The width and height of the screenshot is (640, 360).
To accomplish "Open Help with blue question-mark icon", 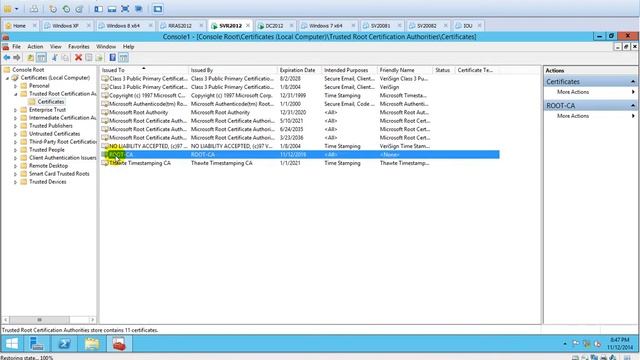I will tap(113, 58).
